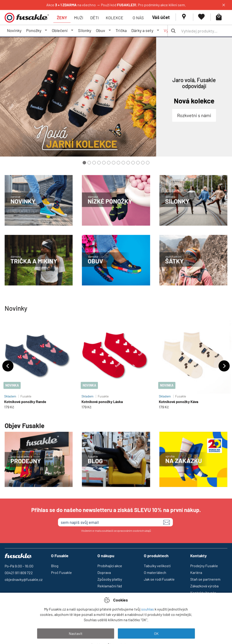232x644 pixels.
Task: Expand the Ponožky dropdown arrow
Action: pos(46,30)
